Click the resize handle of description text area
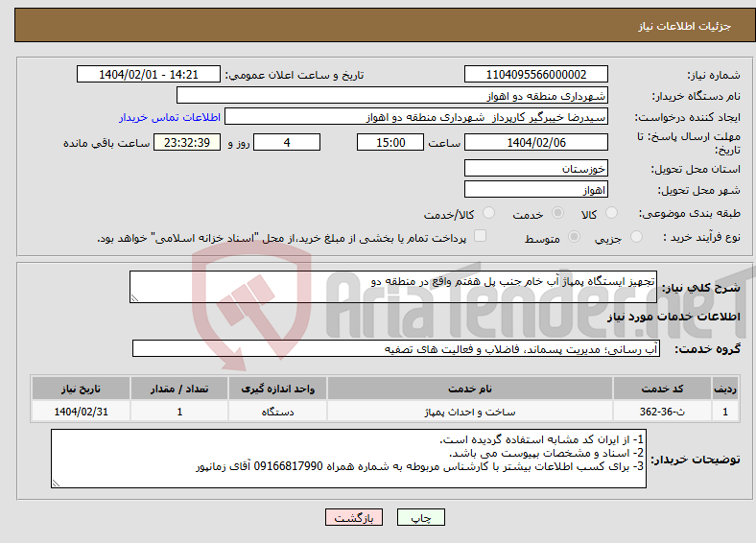Screen dimensions: 756x543 pos(135,298)
